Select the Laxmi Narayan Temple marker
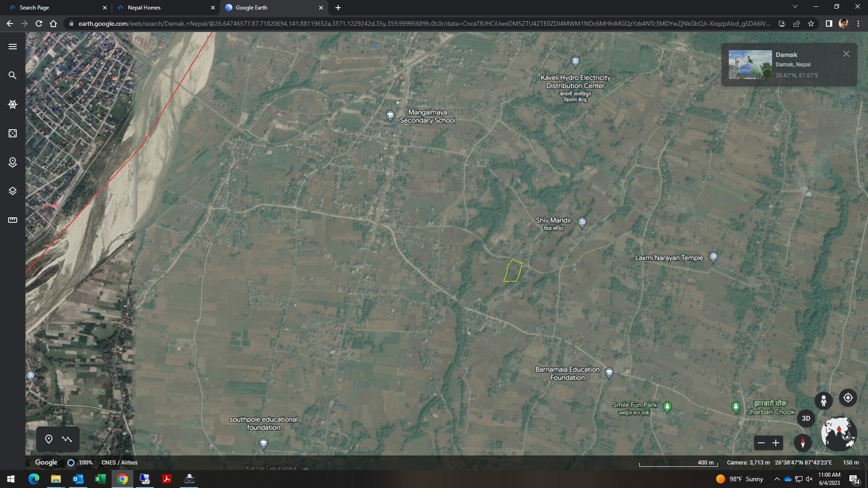Image resolution: width=868 pixels, height=488 pixels. (713, 258)
